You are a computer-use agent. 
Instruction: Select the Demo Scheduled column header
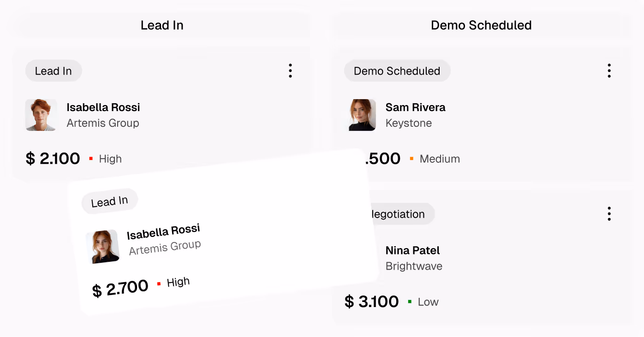tap(481, 25)
